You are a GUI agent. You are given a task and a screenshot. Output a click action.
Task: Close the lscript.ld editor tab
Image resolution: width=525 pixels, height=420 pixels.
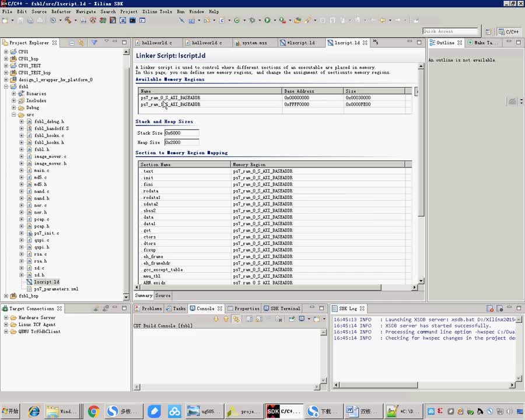point(365,43)
